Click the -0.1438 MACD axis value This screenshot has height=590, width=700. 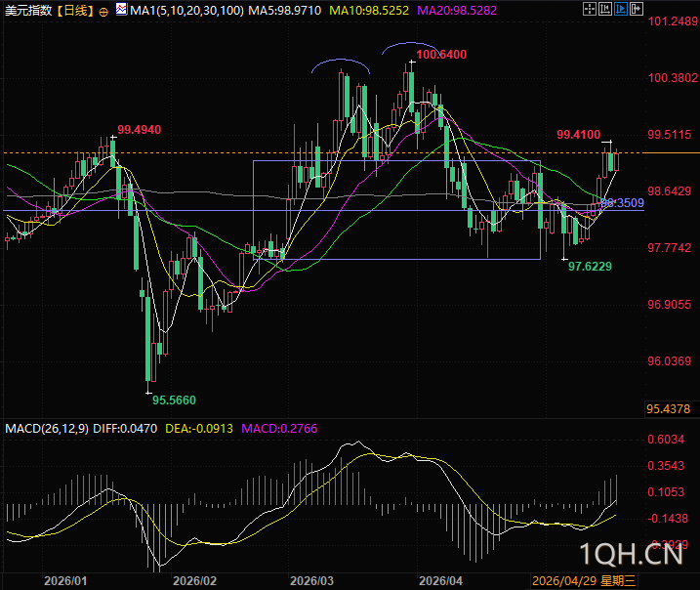click(668, 519)
